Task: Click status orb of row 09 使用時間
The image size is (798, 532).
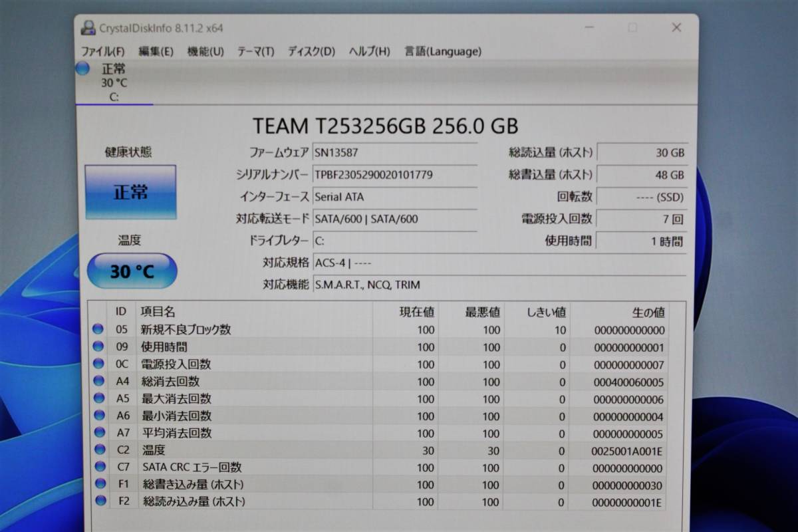Action: [98, 346]
